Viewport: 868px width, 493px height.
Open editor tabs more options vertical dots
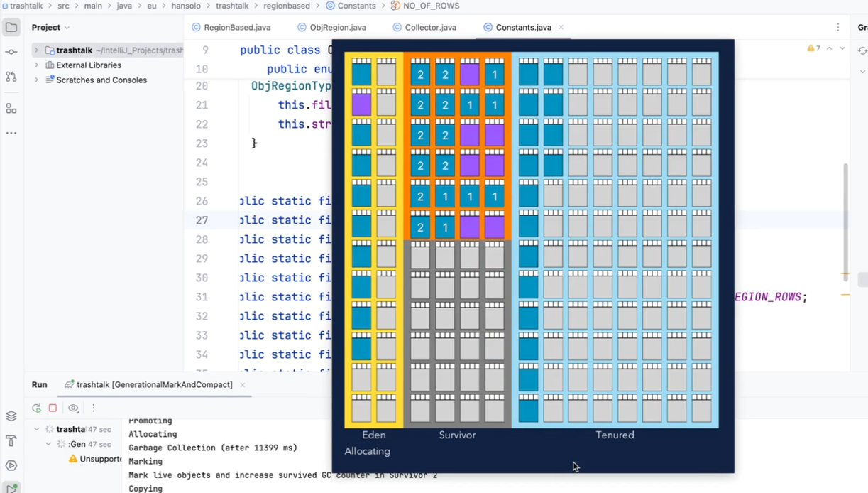[x=837, y=28]
